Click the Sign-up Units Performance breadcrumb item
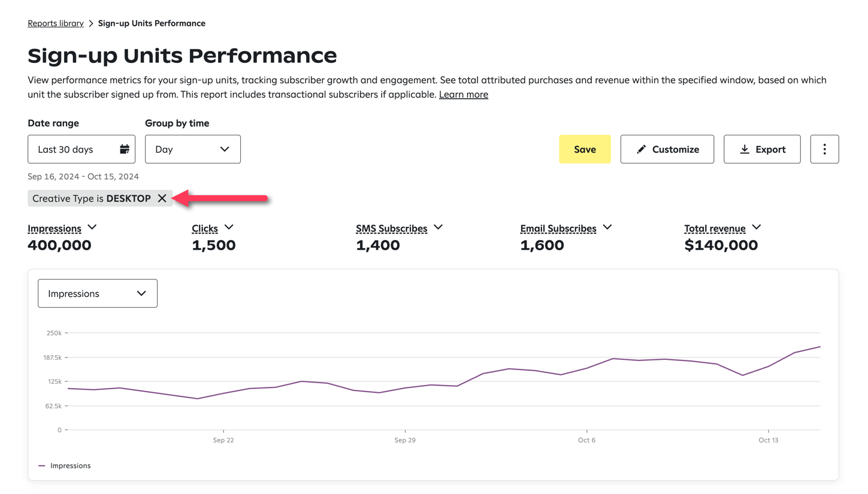This screenshot has width=868, height=494. (152, 23)
